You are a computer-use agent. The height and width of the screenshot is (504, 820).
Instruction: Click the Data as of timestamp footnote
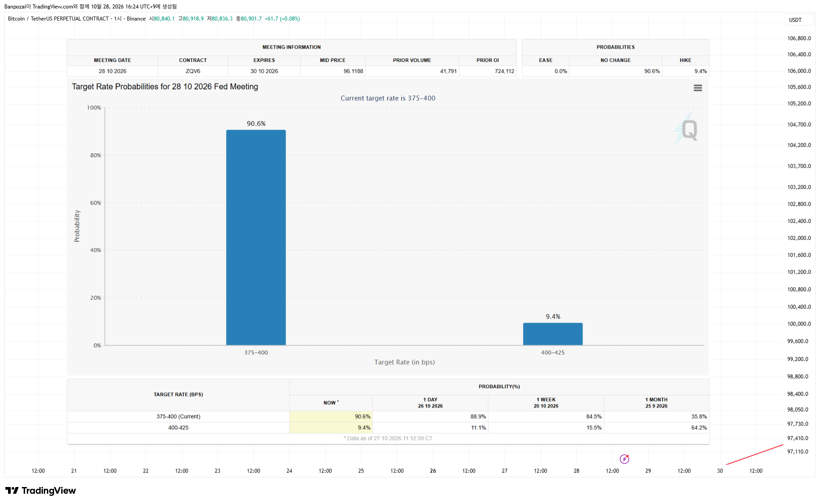click(x=388, y=438)
